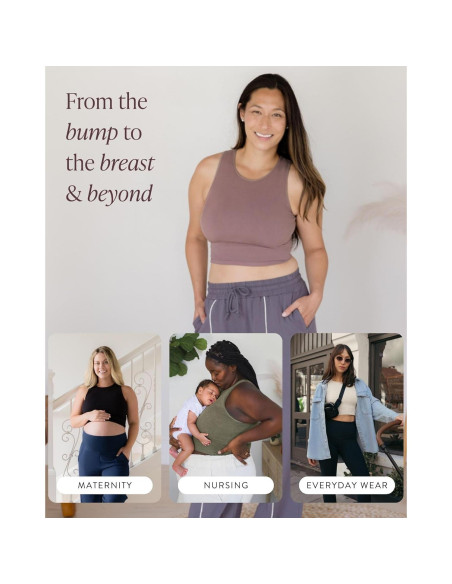Viewport: 452px width, 584px height.
Task: Click the sunglasses on everyday wear model
Action: [x=343, y=360]
